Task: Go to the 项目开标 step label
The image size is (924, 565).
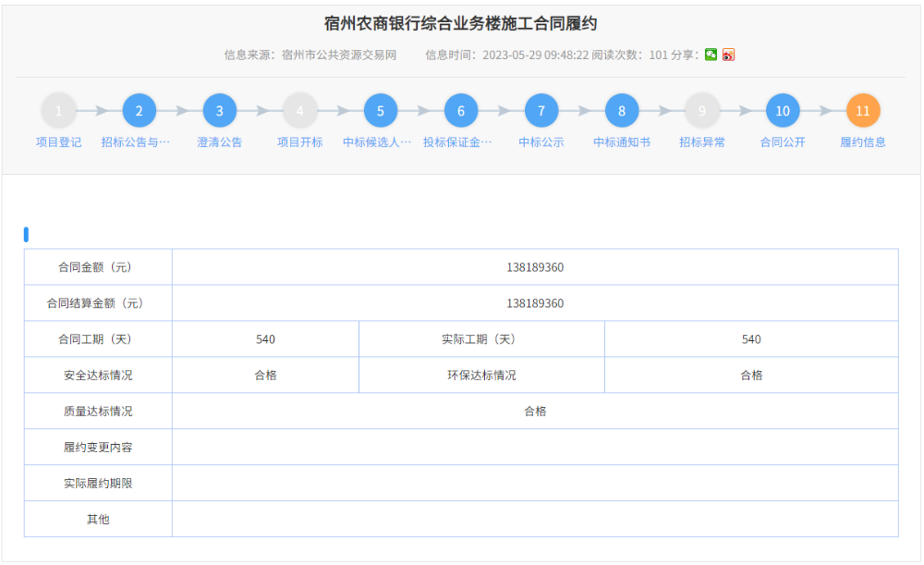Action: point(300,142)
